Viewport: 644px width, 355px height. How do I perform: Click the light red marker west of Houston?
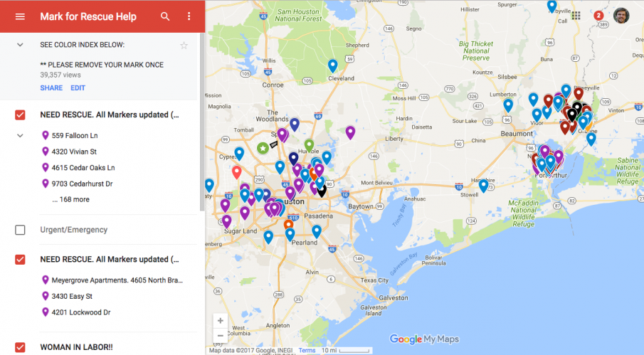click(x=236, y=172)
